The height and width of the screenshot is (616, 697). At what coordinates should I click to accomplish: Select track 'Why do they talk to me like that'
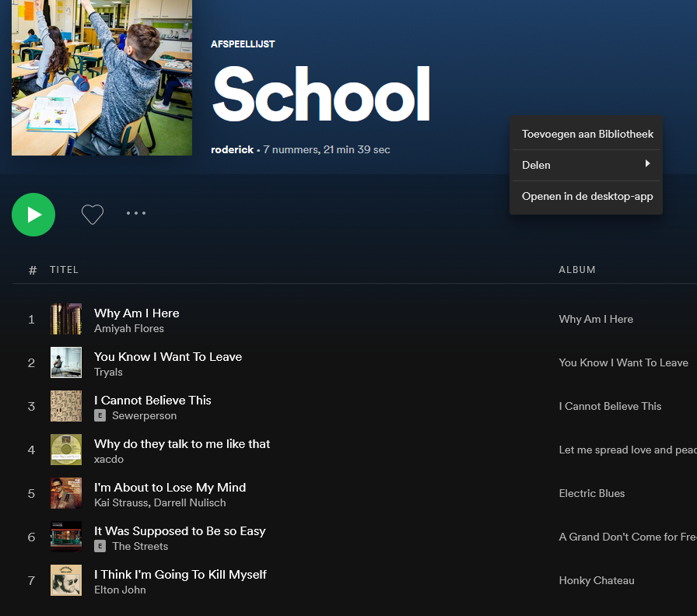pos(182,444)
